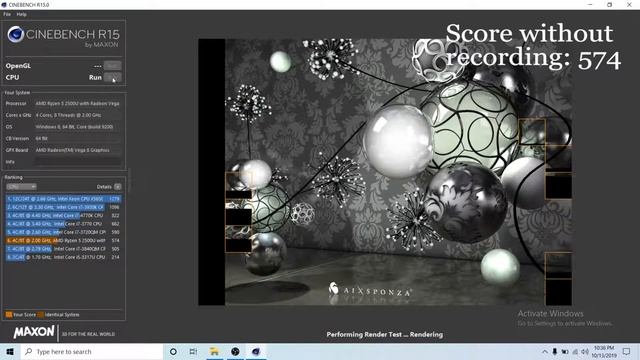Open the Action Center notifications icon
Image resolution: width=640 pixels, height=360 pixels.
(627, 351)
